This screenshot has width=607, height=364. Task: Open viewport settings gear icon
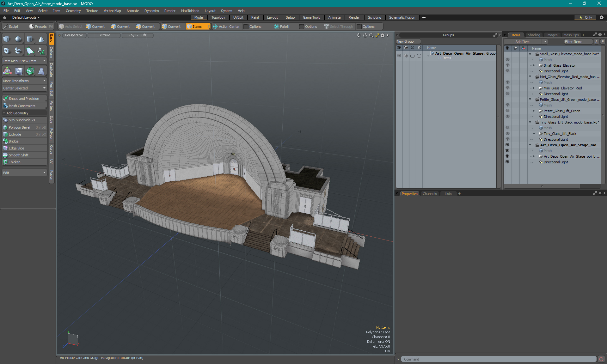pyautogui.click(x=383, y=35)
